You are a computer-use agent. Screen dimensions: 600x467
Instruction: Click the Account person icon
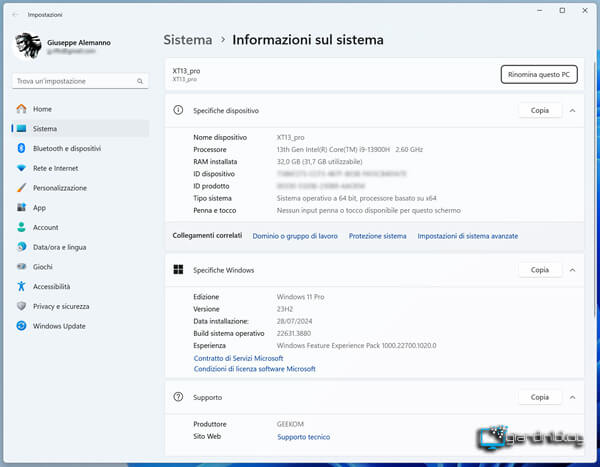[21, 227]
